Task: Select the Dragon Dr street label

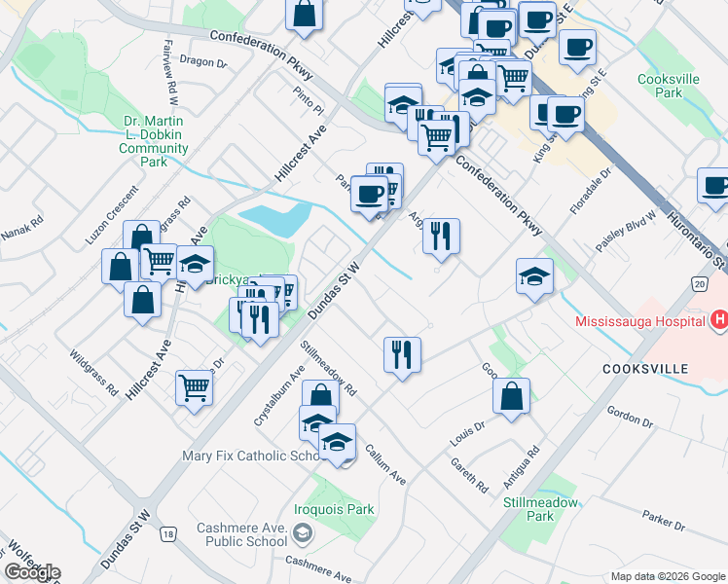Action: coord(203,61)
